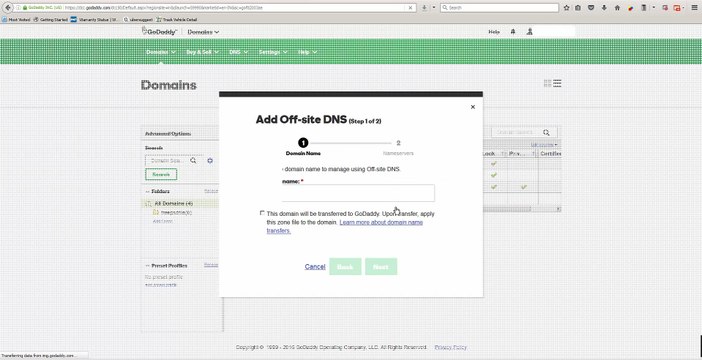
Task: Open the DNS menu in green bar
Action: pyautogui.click(x=239, y=52)
